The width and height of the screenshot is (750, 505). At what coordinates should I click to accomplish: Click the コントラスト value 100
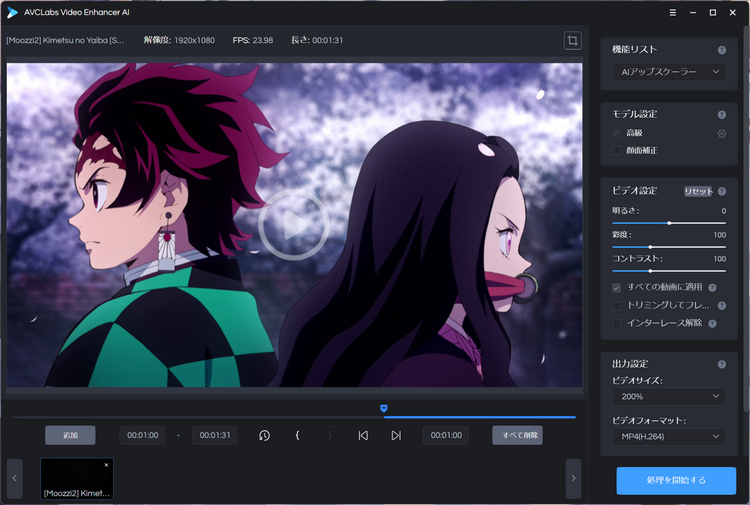click(719, 259)
